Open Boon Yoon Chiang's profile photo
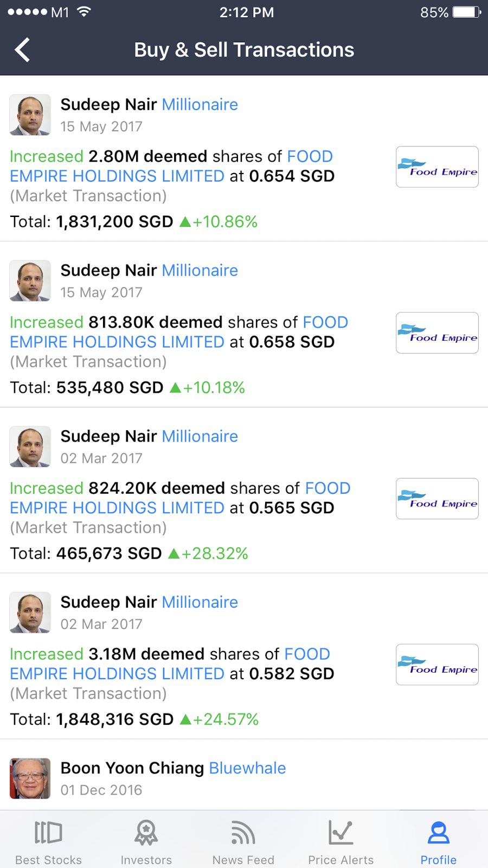The height and width of the screenshot is (868, 488). (30, 778)
